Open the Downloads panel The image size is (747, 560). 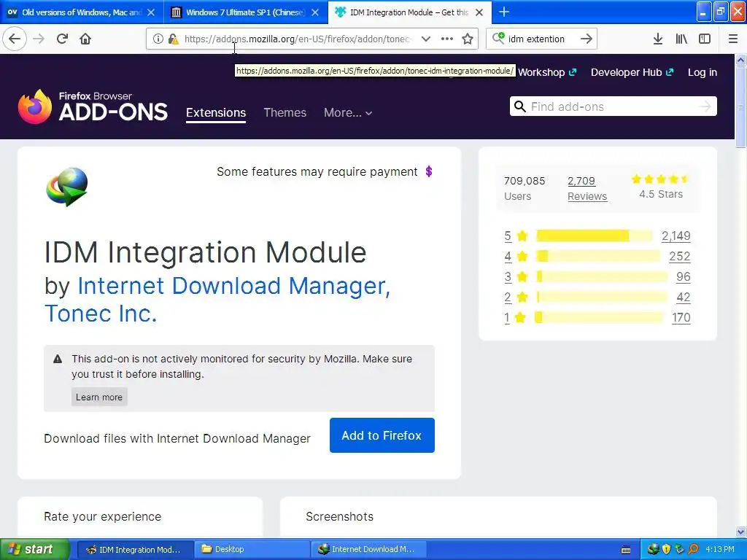tap(658, 39)
